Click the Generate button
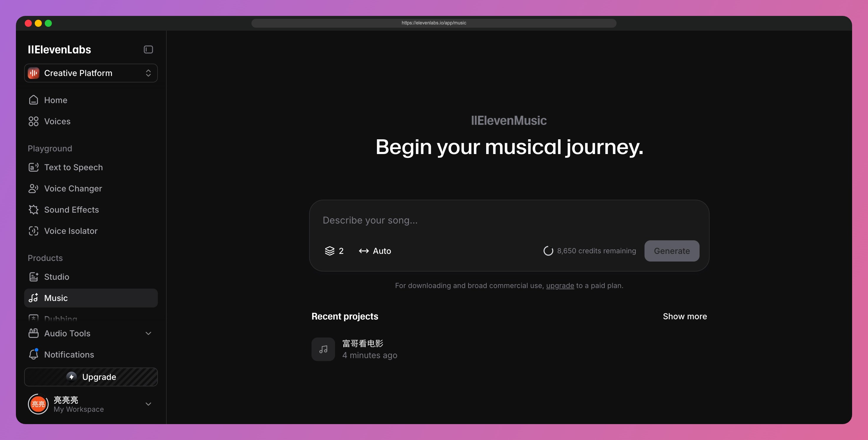Image resolution: width=868 pixels, height=440 pixels. [672, 251]
